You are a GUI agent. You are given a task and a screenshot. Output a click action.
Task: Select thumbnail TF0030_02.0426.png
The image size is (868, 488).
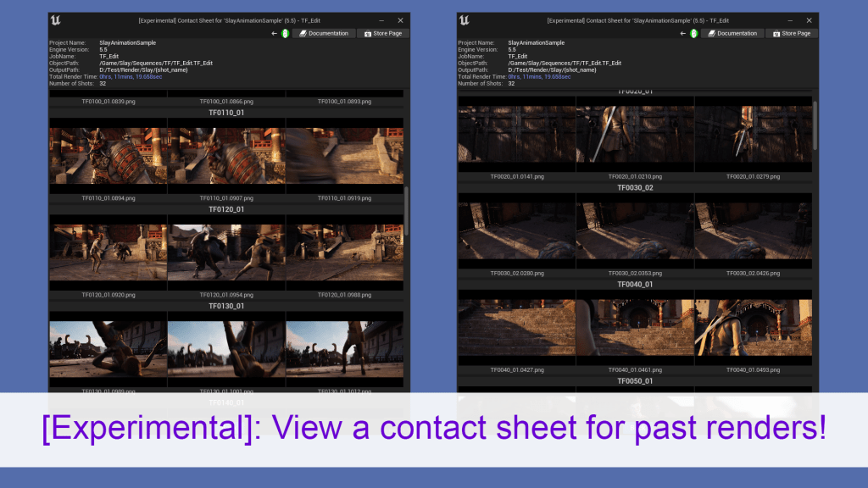pos(753,231)
